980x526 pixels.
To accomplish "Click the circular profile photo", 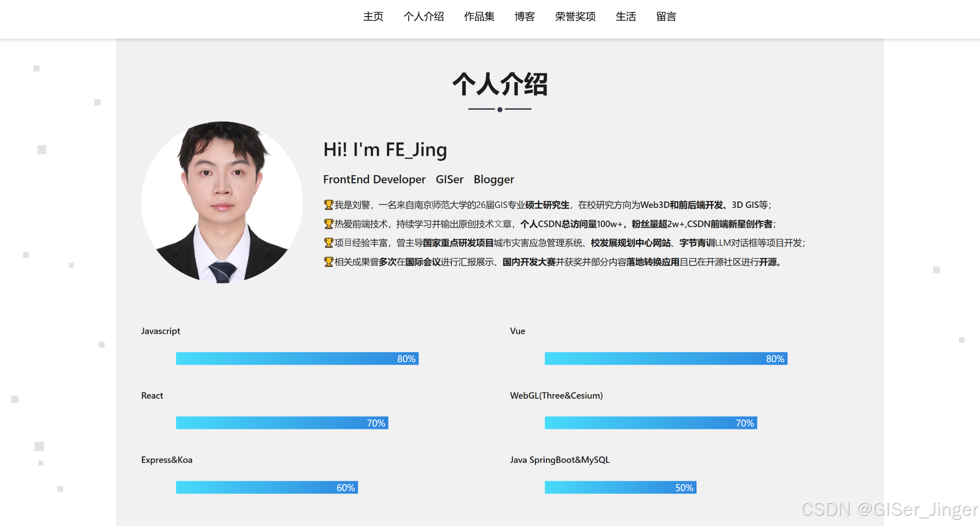I will (222, 202).
